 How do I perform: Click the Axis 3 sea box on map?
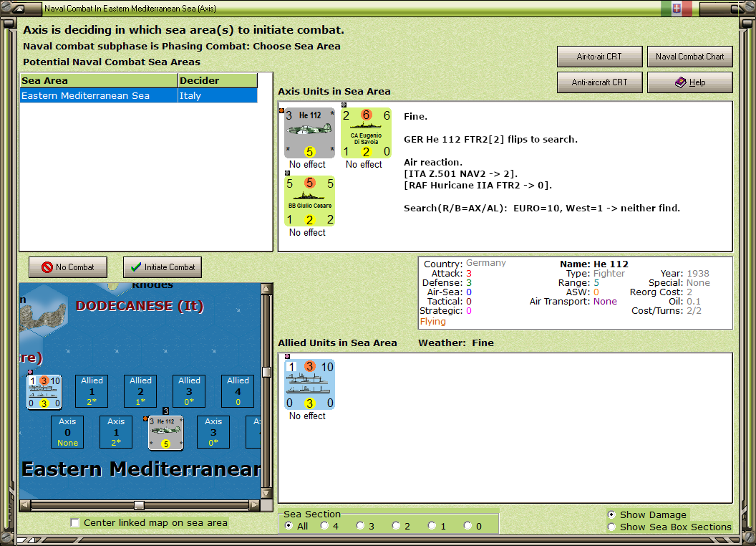[213, 432]
